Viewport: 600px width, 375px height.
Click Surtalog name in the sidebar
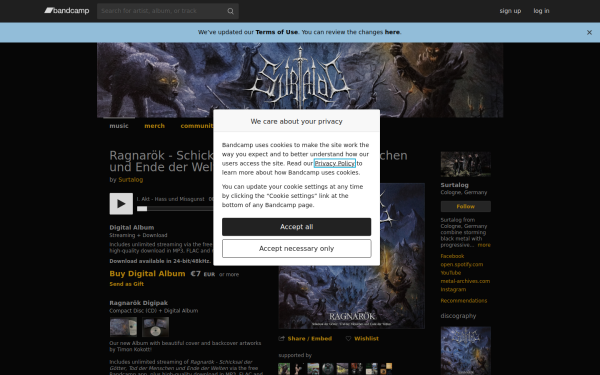point(455,185)
